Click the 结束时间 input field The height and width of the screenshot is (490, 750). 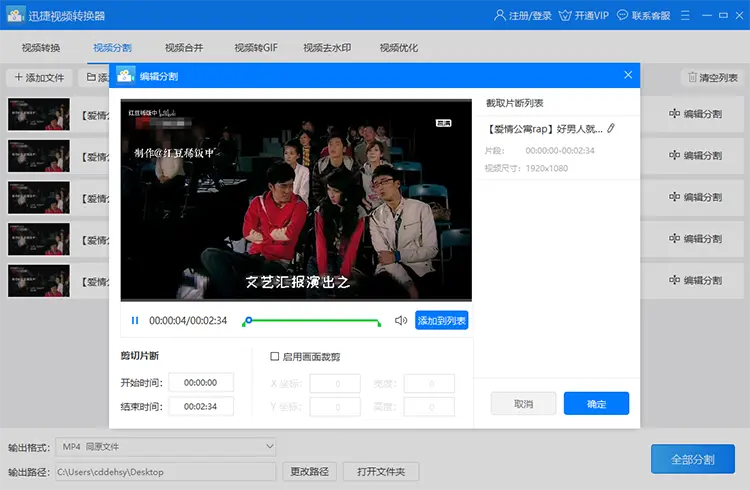point(201,406)
